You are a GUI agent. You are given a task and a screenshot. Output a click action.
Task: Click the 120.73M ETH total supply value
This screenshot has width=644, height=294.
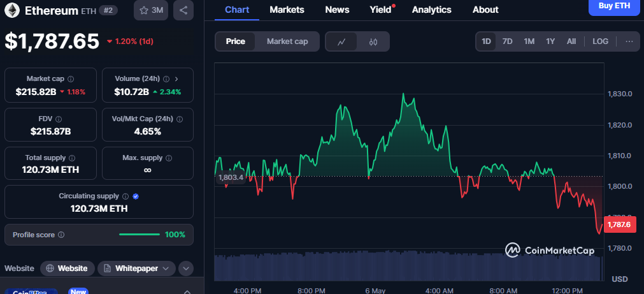(x=50, y=170)
